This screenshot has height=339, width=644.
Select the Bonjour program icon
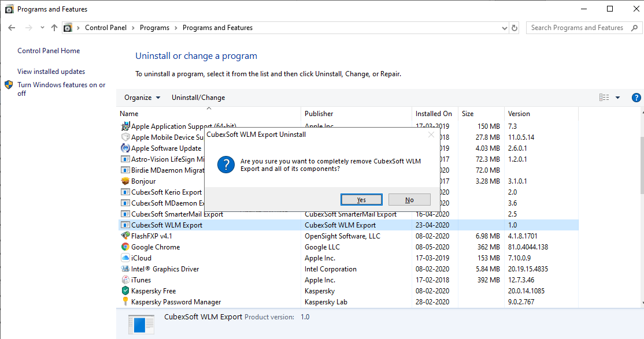125,181
